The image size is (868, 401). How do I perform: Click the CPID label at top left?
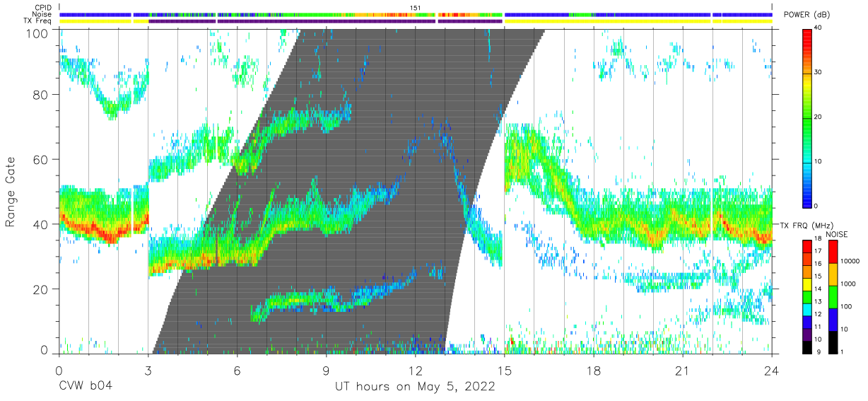click(42, 8)
